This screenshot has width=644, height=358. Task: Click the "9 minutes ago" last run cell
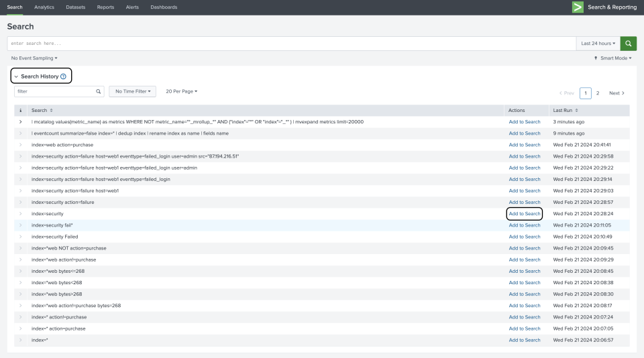pyautogui.click(x=568, y=133)
